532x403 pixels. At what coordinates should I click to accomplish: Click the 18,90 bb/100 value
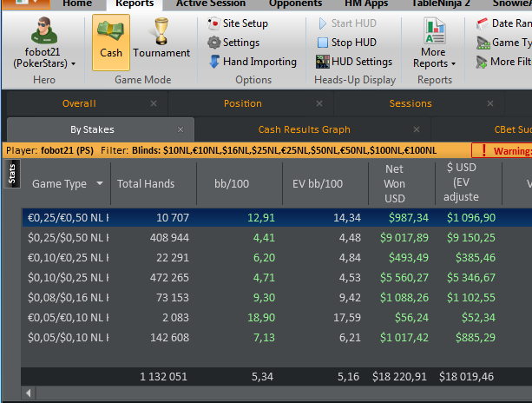[261, 318]
